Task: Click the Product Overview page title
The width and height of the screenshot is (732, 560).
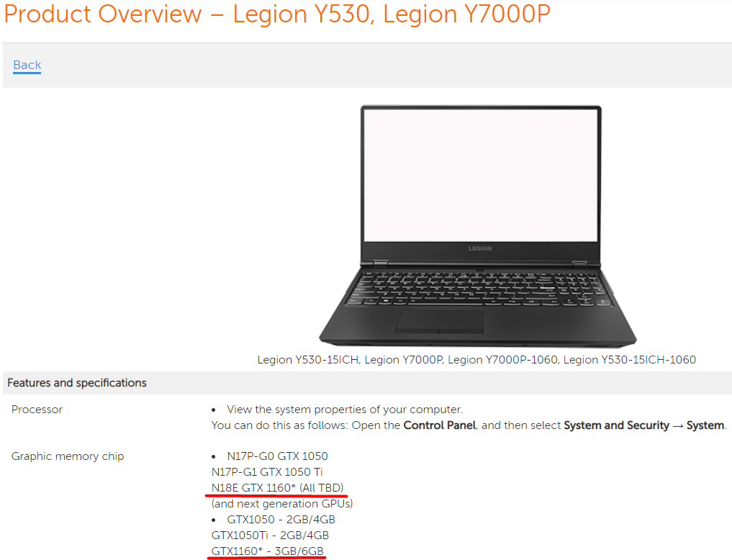Action: [277, 14]
